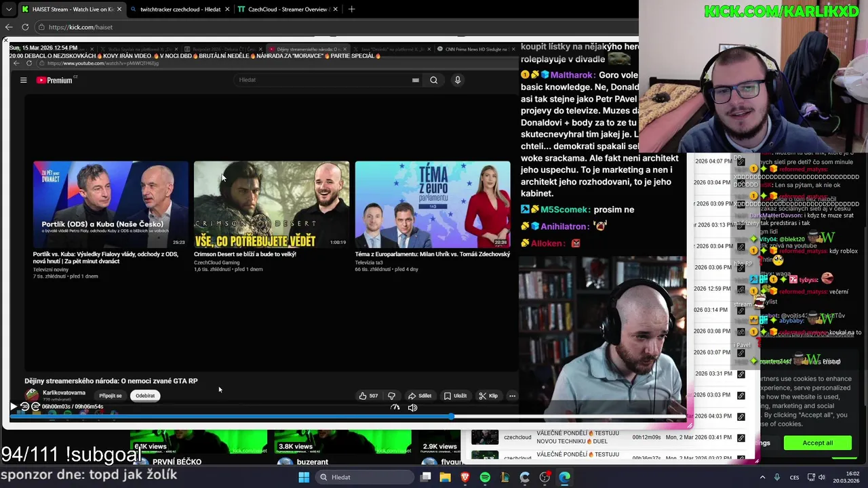868x488 pixels.
Task: Start voice search with microphone icon
Action: pos(458,80)
